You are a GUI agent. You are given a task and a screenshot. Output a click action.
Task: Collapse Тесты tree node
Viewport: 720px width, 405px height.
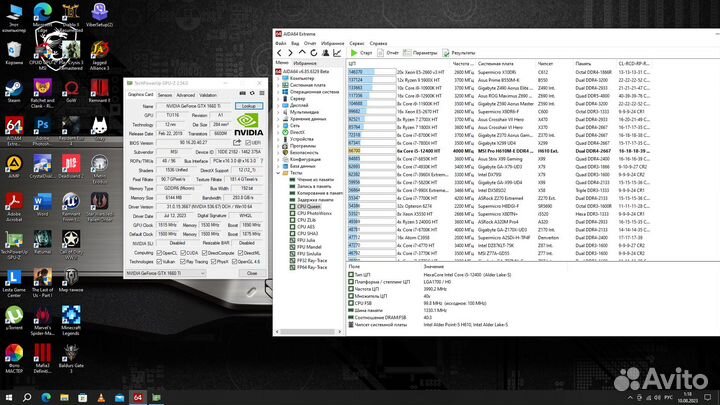pyautogui.click(x=278, y=173)
